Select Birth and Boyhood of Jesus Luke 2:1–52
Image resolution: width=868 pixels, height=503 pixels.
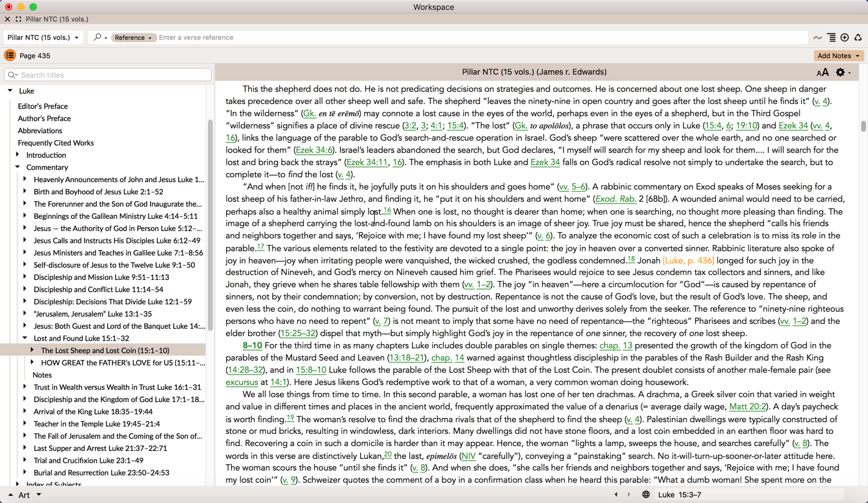point(98,192)
